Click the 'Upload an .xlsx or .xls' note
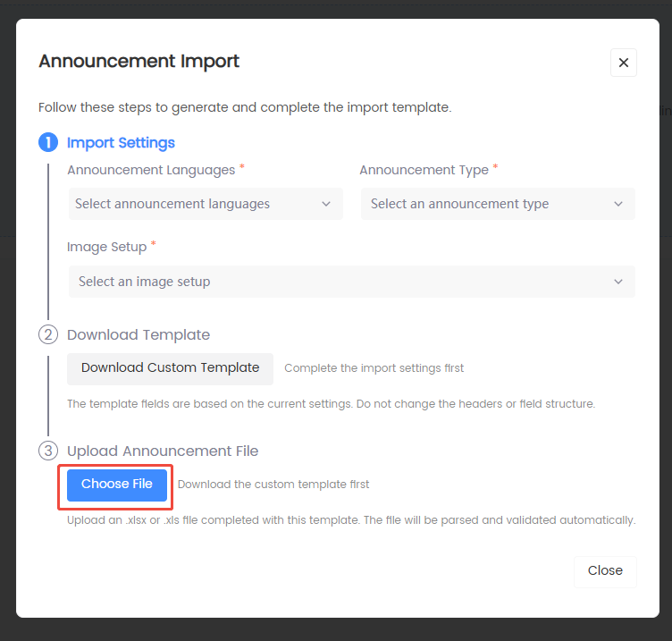The height and width of the screenshot is (641, 672). [x=351, y=520]
